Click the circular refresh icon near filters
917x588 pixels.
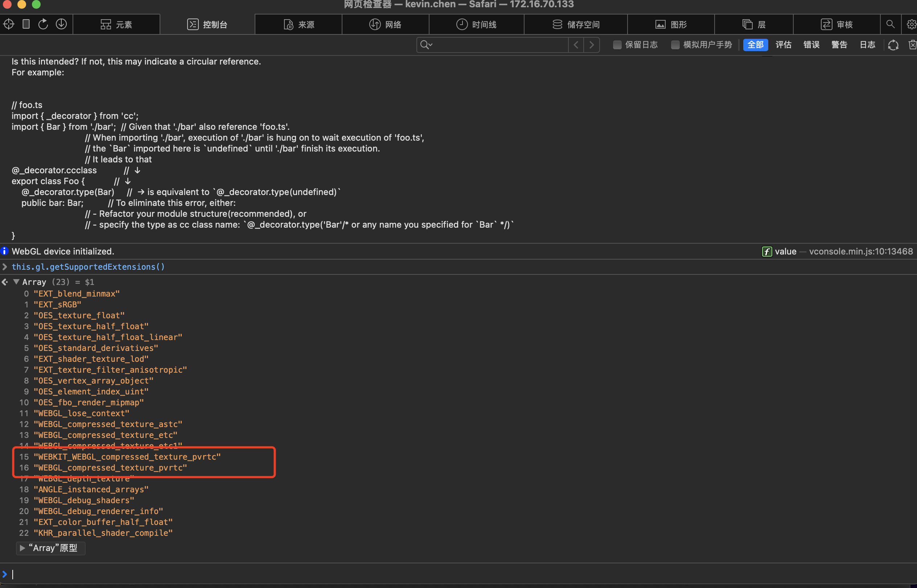tap(893, 45)
